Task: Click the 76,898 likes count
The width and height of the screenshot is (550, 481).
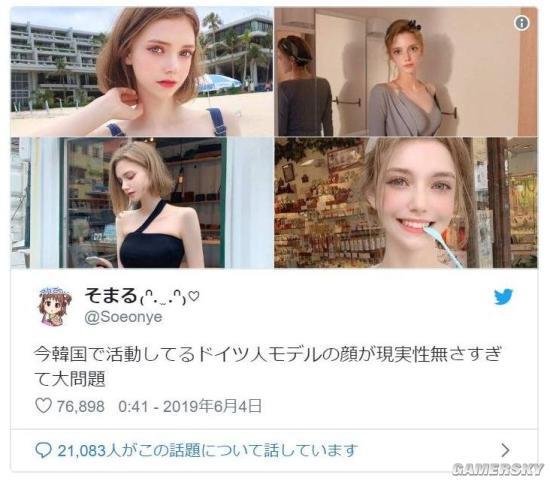Action: coord(81,407)
